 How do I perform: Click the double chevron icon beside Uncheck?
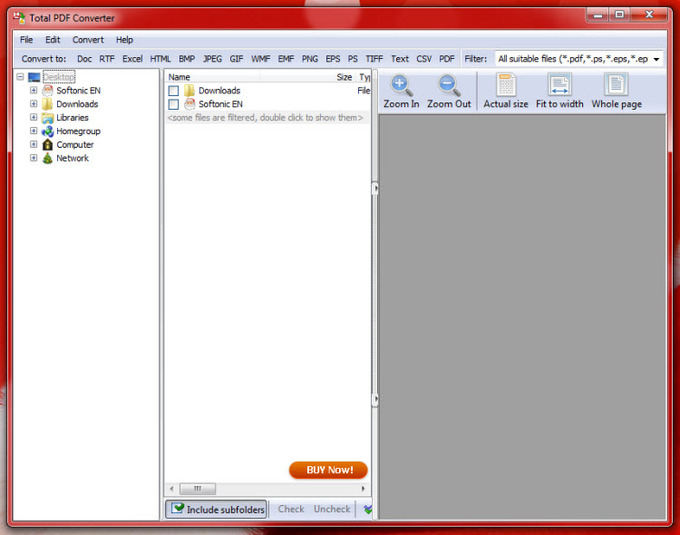368,509
